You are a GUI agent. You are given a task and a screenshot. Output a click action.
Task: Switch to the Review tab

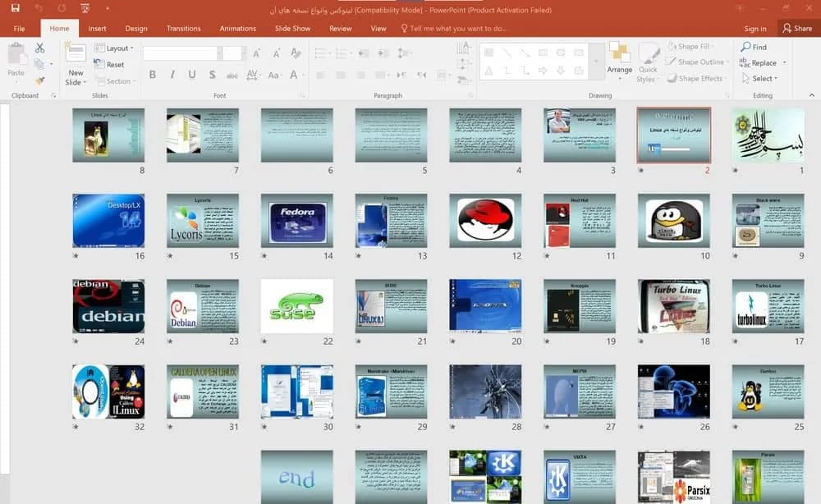pyautogui.click(x=341, y=28)
